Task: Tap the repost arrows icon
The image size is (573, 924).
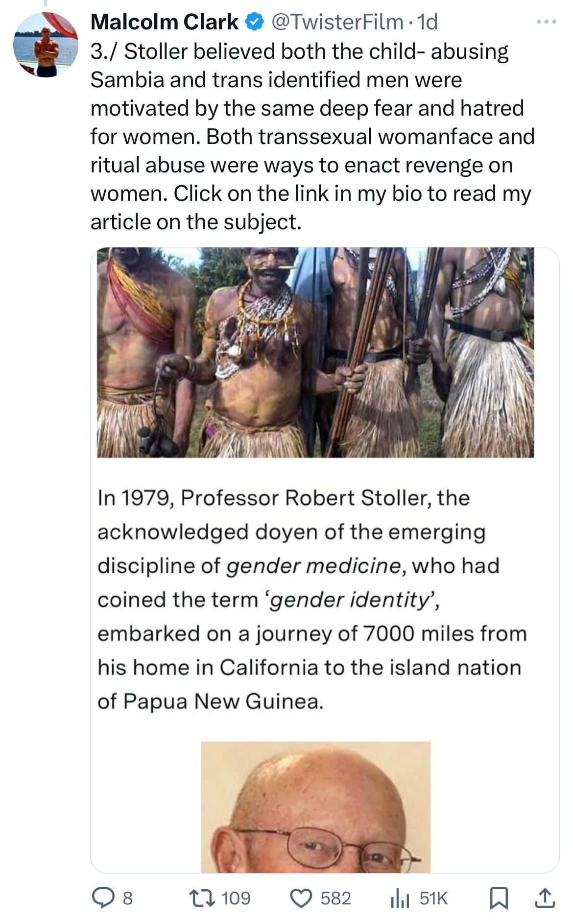Action: tap(202, 898)
